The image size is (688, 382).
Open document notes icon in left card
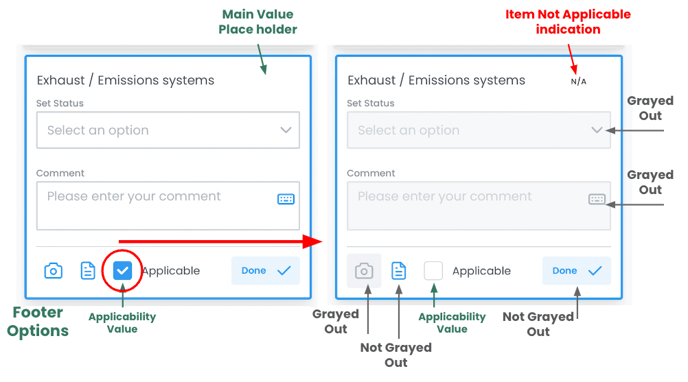pyautogui.click(x=88, y=271)
